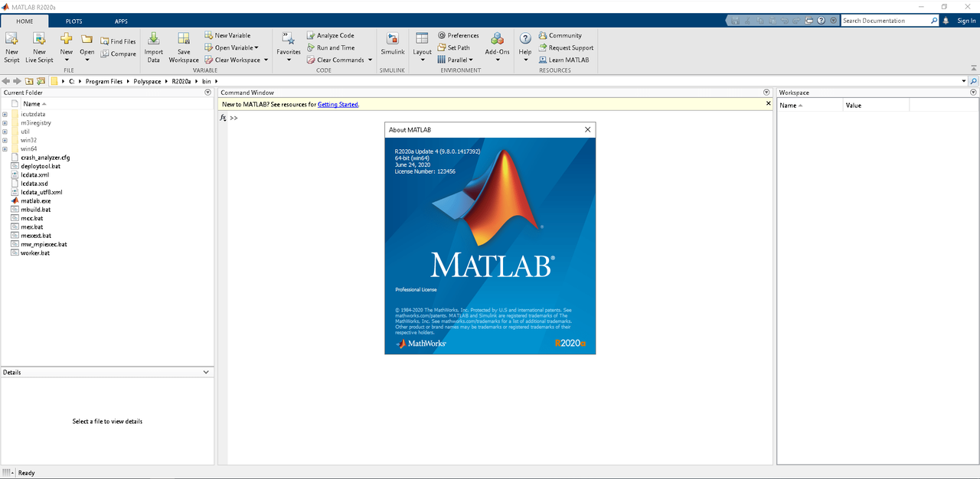This screenshot has height=479, width=980.
Task: Click R2020a in the address path
Action: click(x=181, y=81)
